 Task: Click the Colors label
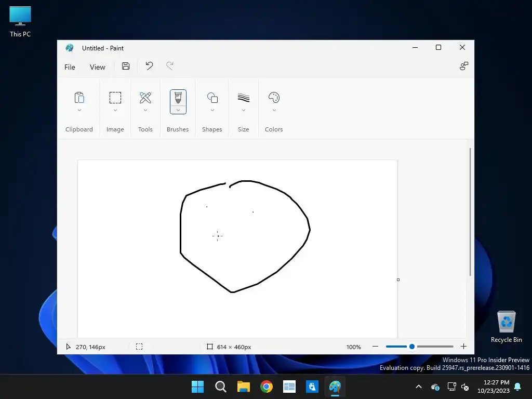[274, 129]
